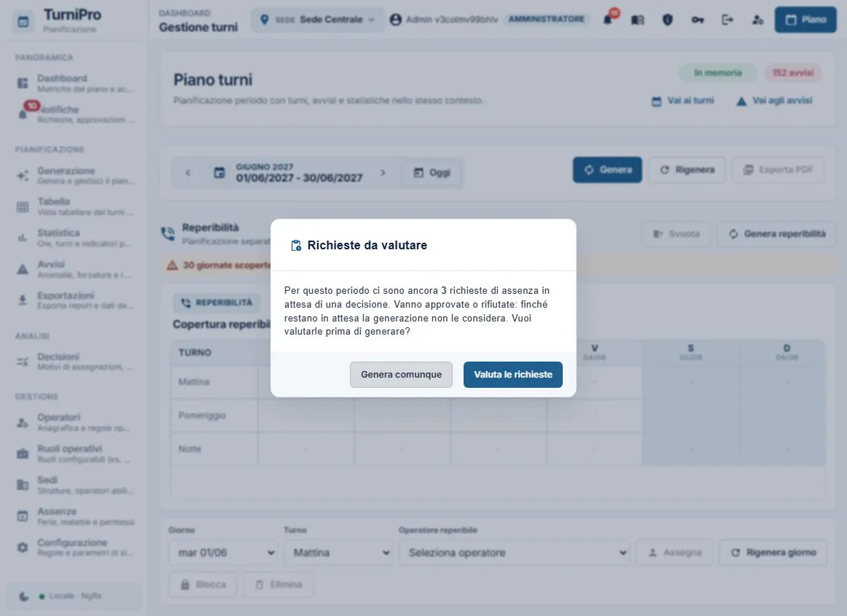Go to Statistica in the sidebar
Screen dimensions: 847x616
(74, 238)
